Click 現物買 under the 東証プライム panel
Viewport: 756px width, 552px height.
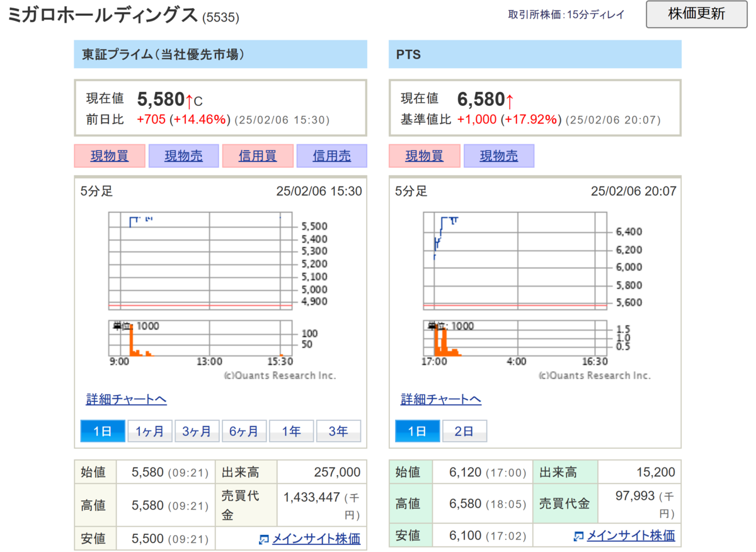[110, 156]
